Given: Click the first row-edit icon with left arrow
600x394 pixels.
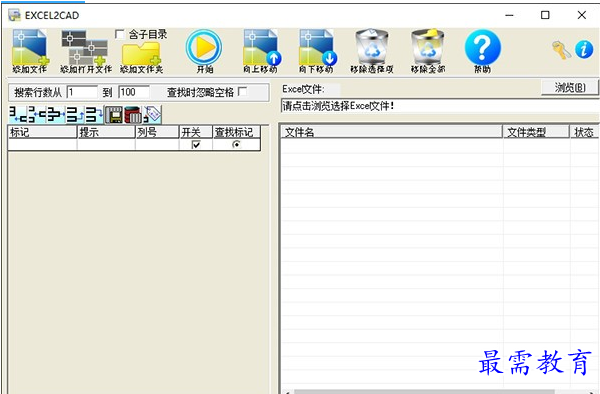Looking at the screenshot, I should tap(17, 115).
